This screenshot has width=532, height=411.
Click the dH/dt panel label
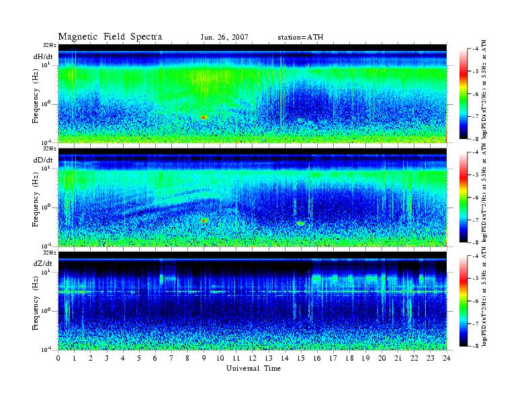pos(43,56)
